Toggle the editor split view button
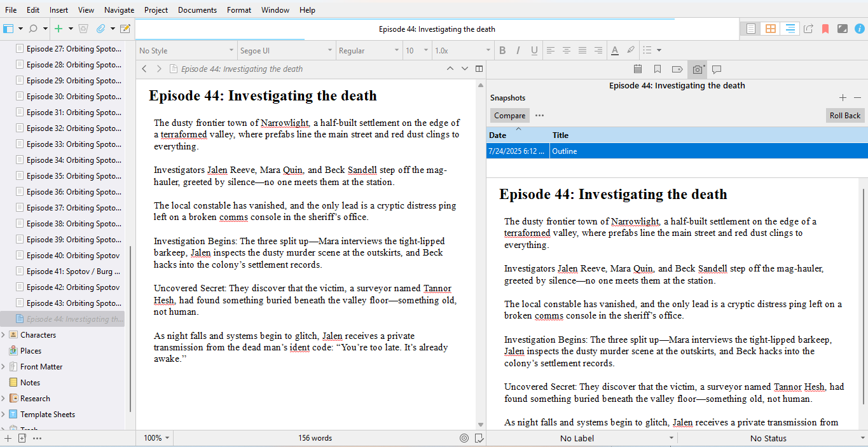868x447 pixels. [479, 69]
